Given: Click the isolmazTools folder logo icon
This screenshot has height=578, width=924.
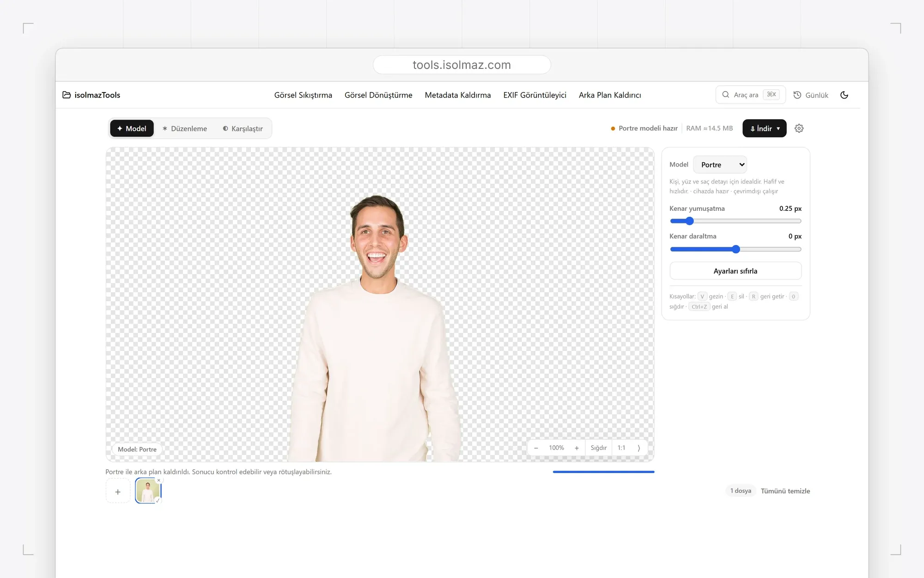Looking at the screenshot, I should [x=67, y=95].
